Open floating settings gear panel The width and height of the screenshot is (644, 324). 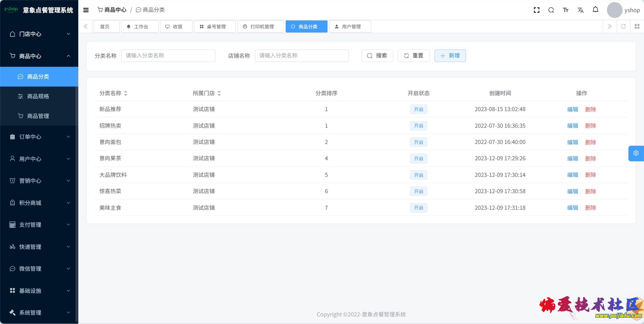(636, 153)
